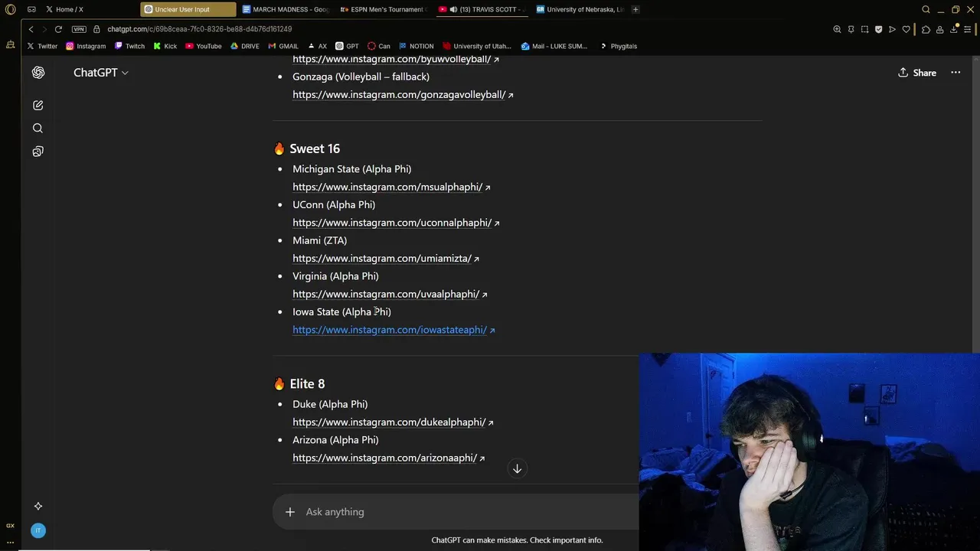The width and height of the screenshot is (980, 551).
Task: Open the Kick bookmark
Action: click(165, 46)
